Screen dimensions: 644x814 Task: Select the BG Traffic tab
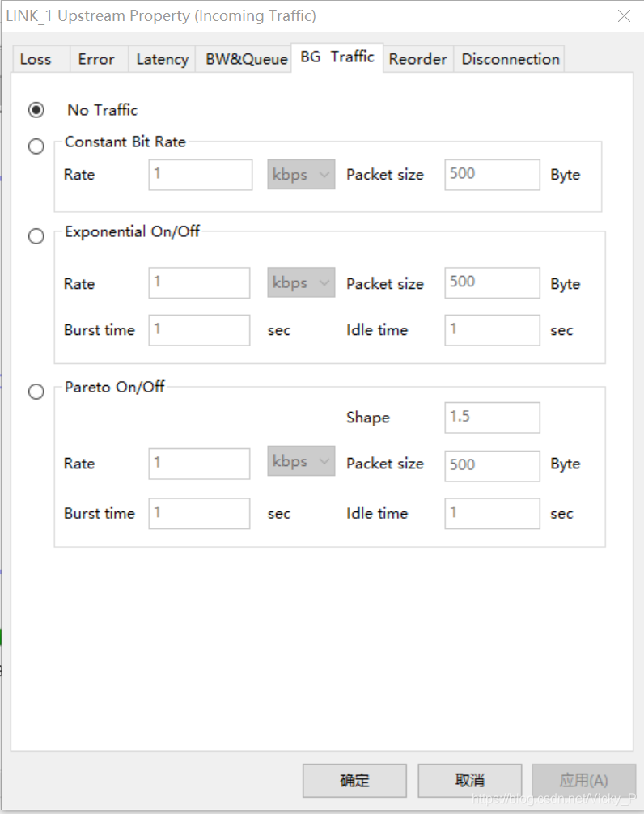pos(337,57)
